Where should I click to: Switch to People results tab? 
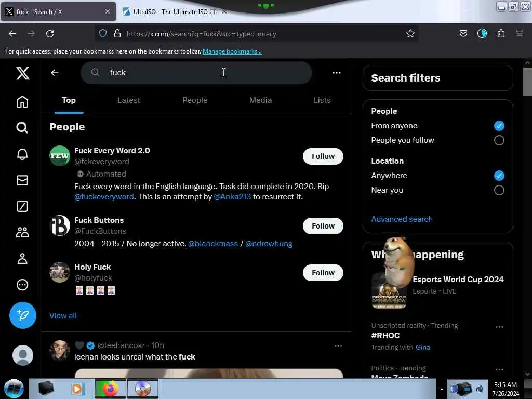coord(195,100)
